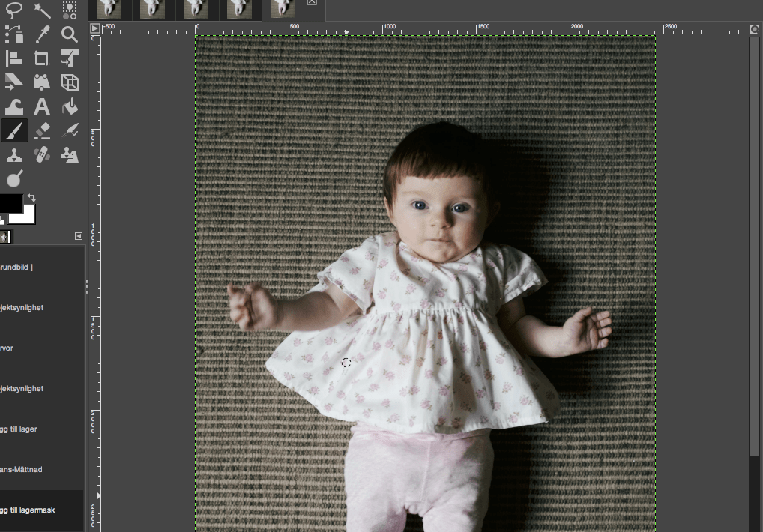763x532 pixels.
Task: Open the undo history panel configuration menu
Action: pos(79,237)
